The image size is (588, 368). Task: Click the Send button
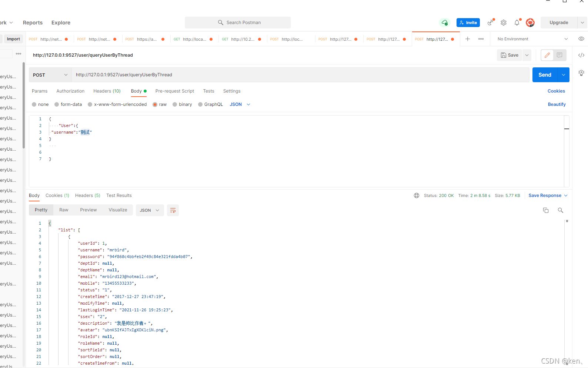click(x=545, y=75)
